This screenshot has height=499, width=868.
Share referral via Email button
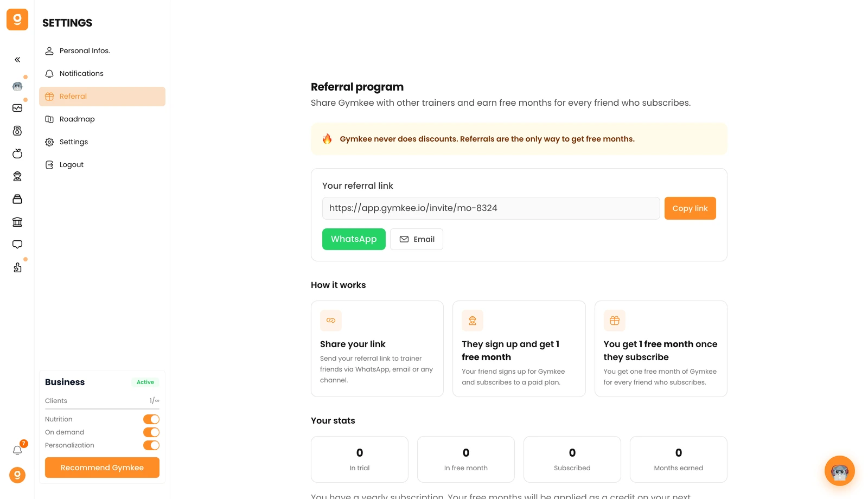click(x=417, y=239)
